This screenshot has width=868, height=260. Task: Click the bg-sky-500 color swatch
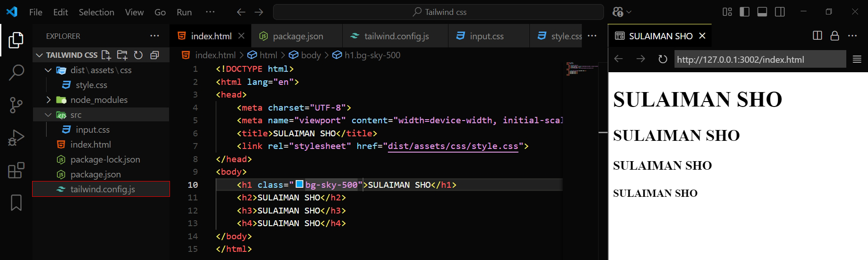pyautogui.click(x=299, y=184)
